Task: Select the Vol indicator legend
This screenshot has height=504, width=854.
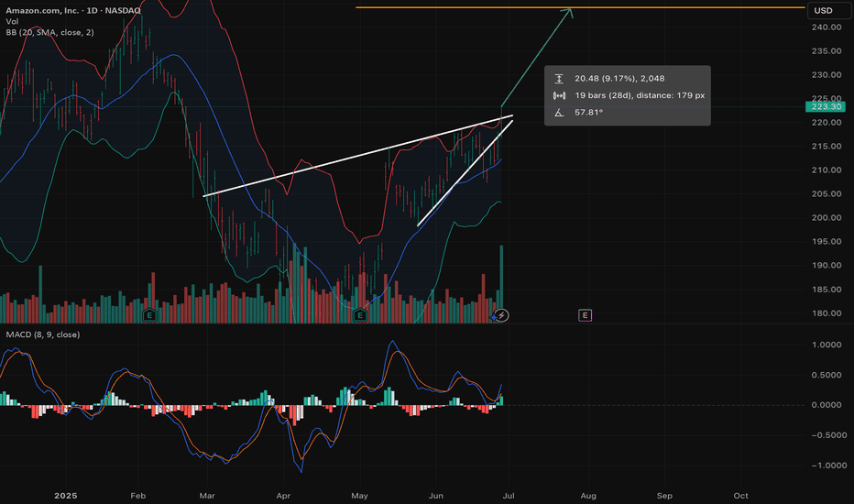Action: [12, 21]
